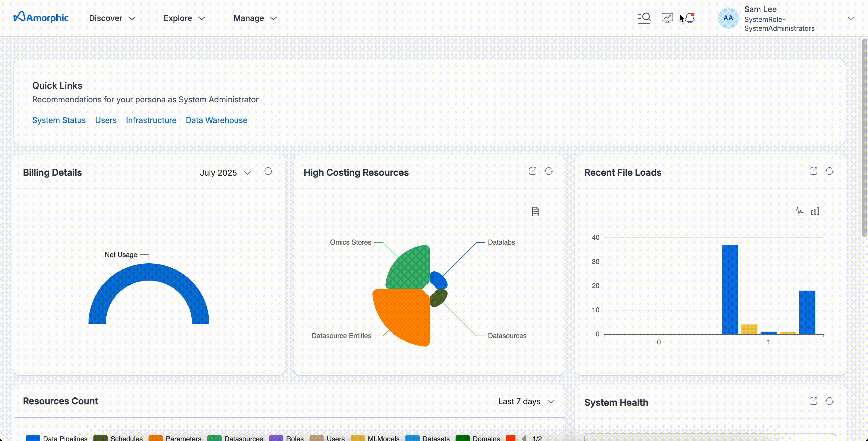The height and width of the screenshot is (441, 868).
Task: Switch Recent File Loads to line chart
Action: (x=799, y=211)
